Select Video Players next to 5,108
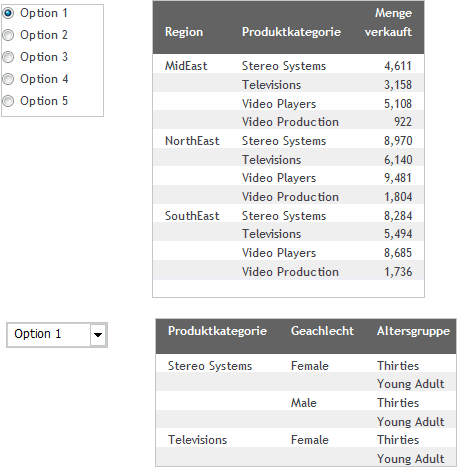This screenshot has height=468, width=457. click(x=279, y=104)
